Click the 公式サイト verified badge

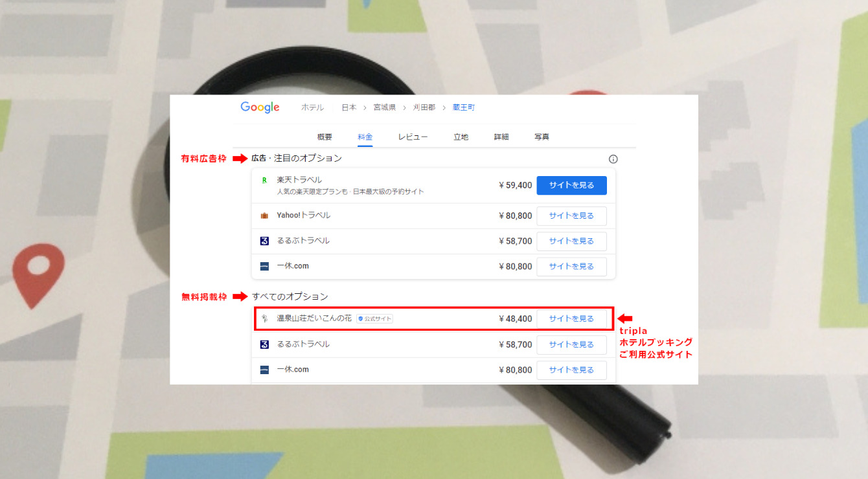[x=375, y=318]
